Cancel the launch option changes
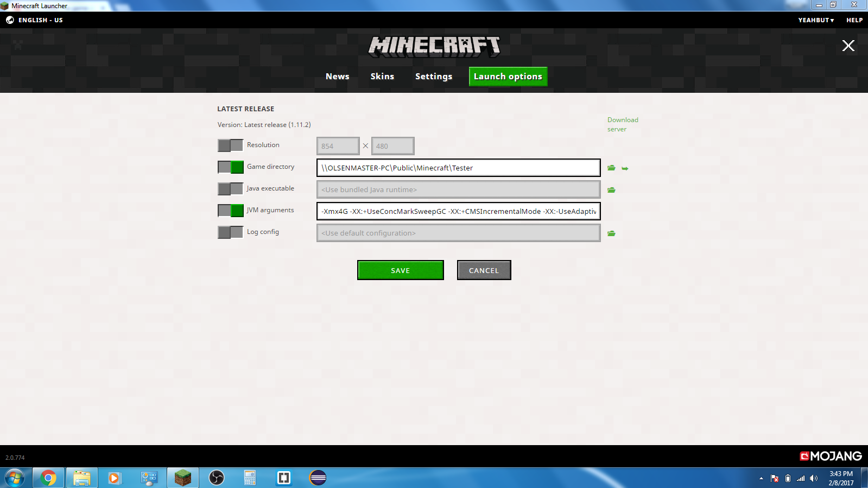The image size is (868, 488). 484,270
